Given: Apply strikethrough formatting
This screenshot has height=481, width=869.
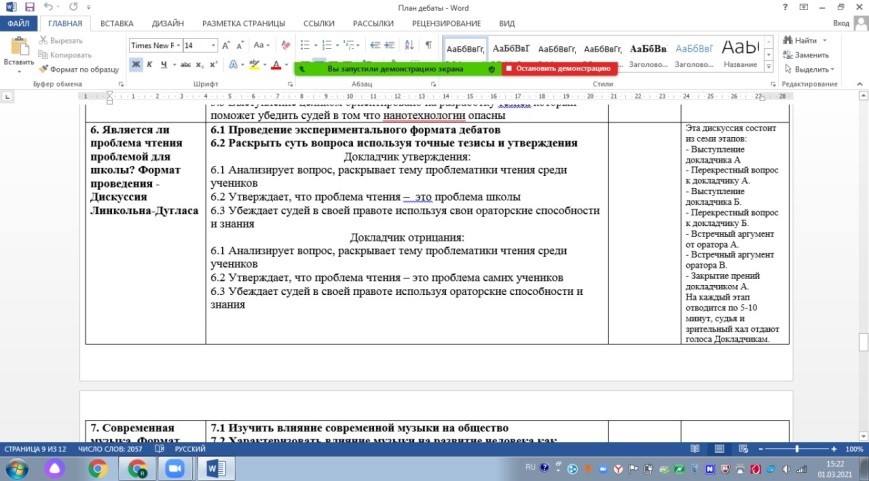Looking at the screenshot, I should pos(186,65).
